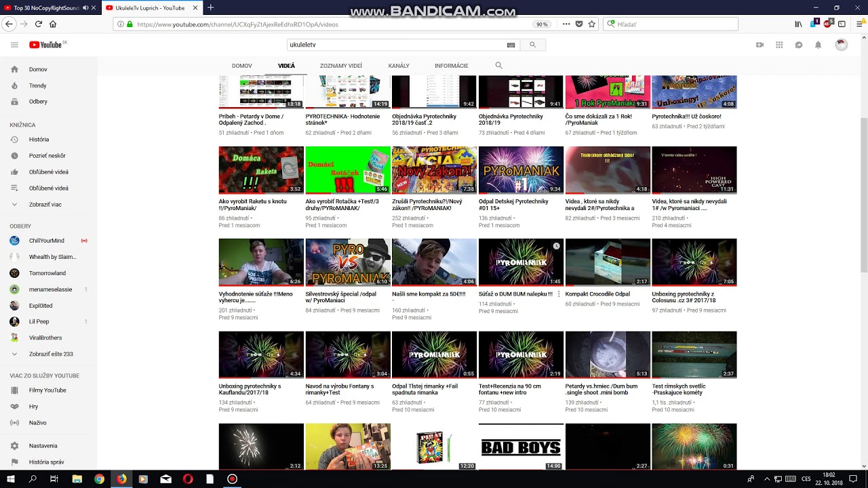Open Tomorrowland subscription channel
This screenshot has height=488, width=868.
(48, 273)
